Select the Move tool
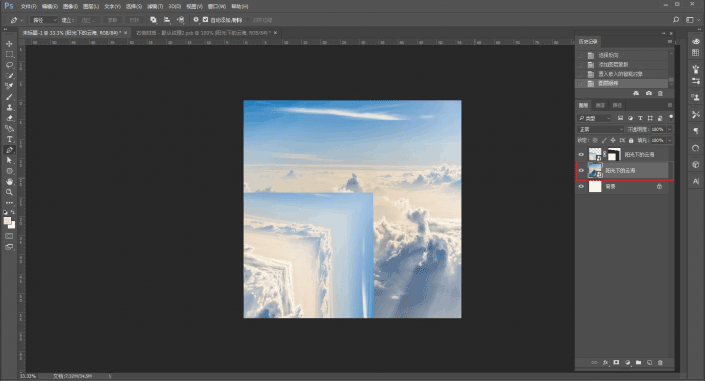This screenshot has width=705, height=381. click(x=9, y=44)
